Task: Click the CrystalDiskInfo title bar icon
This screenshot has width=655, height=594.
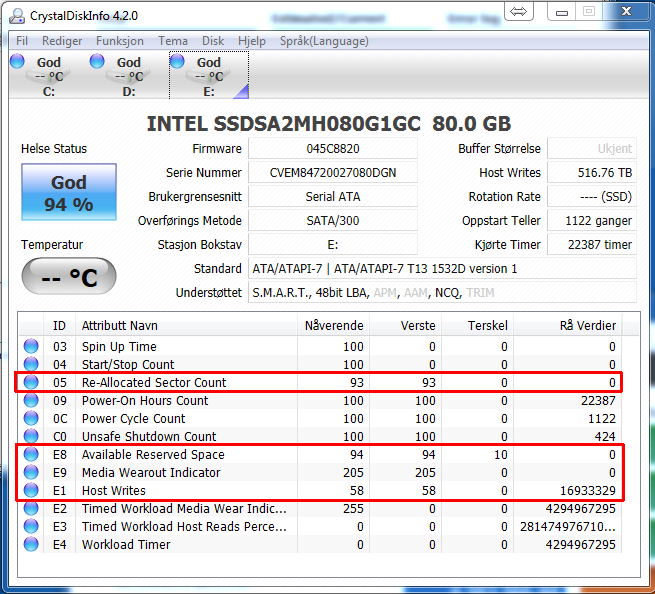Action: click(17, 16)
